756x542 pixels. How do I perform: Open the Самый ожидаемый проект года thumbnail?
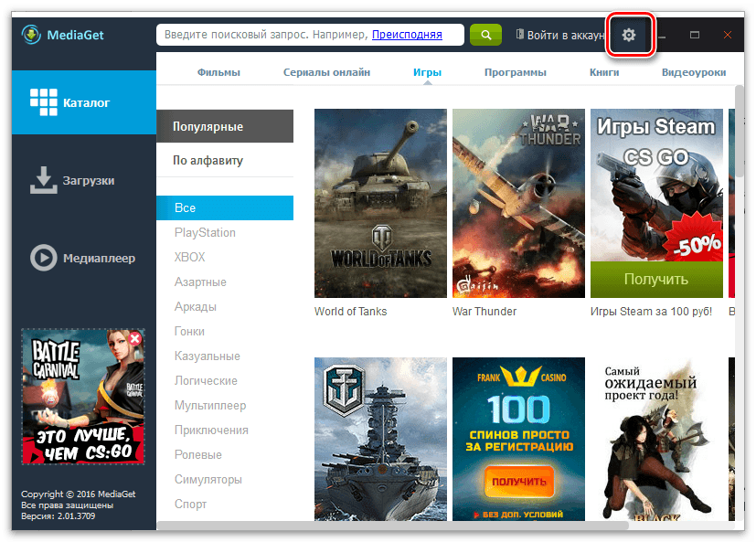(656, 439)
